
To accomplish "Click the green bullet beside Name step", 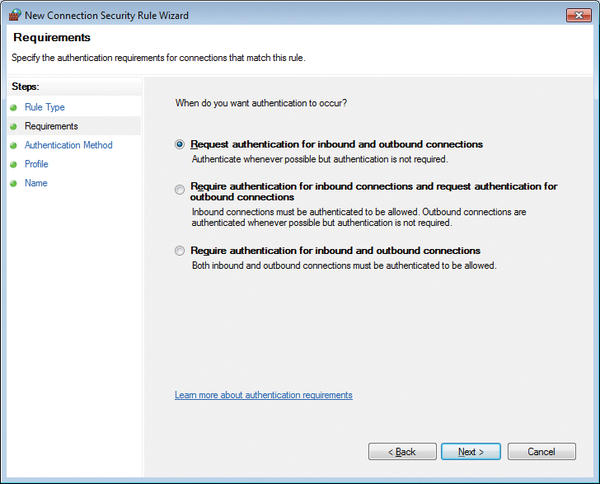I will tap(14, 183).
